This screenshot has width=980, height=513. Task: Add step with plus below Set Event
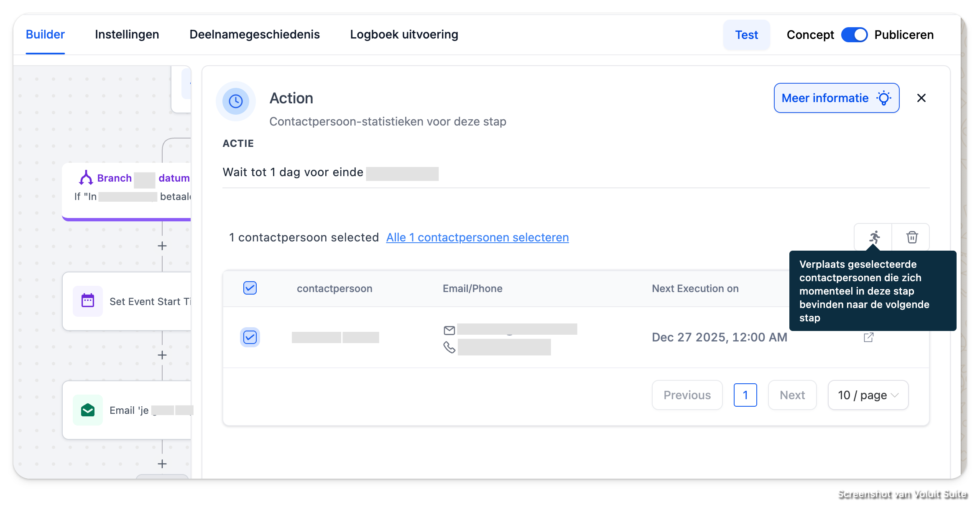(162, 355)
